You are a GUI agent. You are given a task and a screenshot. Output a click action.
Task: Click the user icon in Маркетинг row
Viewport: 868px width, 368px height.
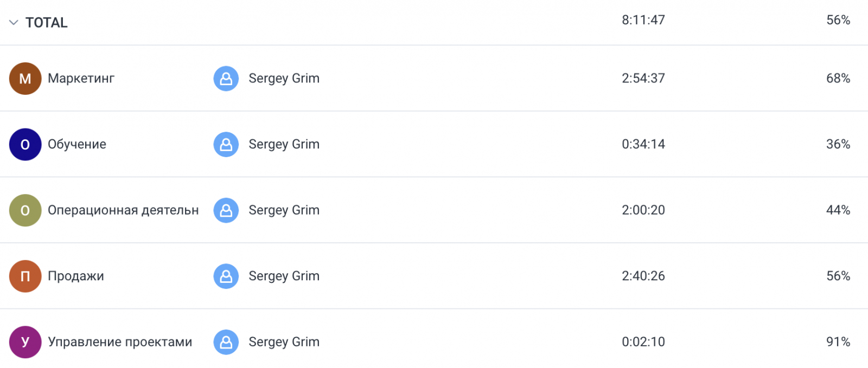226,79
